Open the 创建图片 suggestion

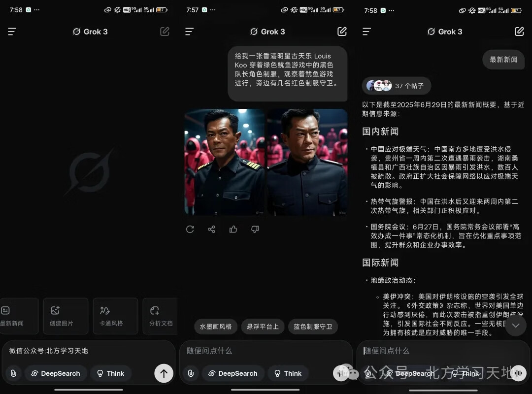66,316
